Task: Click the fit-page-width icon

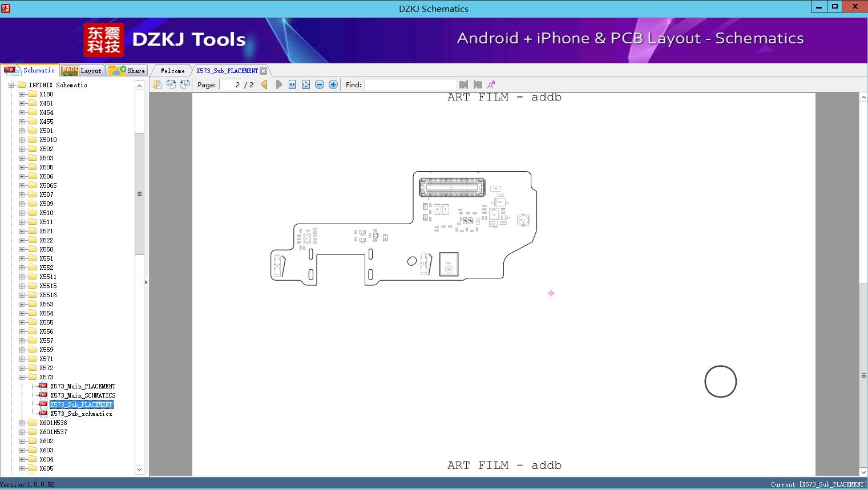Action: [x=292, y=84]
